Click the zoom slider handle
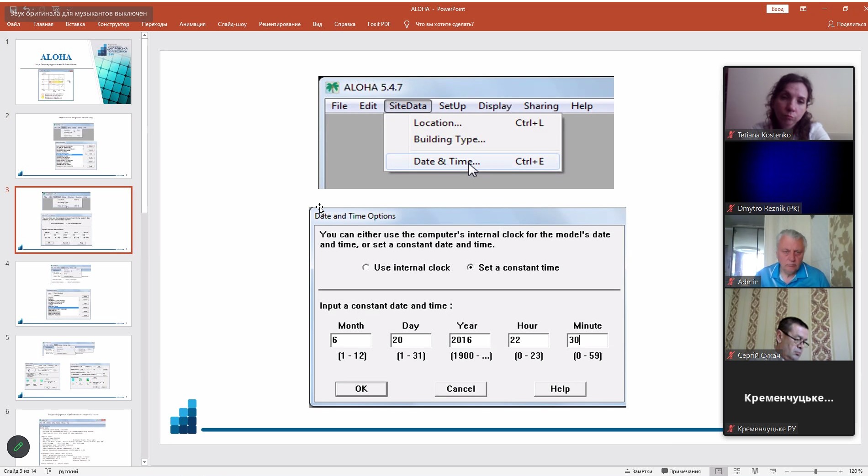The height and width of the screenshot is (476, 868). click(815, 471)
